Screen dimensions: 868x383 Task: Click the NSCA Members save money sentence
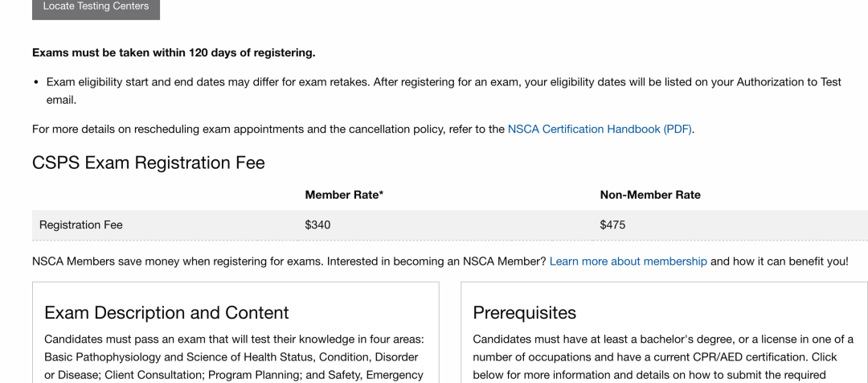(x=289, y=262)
